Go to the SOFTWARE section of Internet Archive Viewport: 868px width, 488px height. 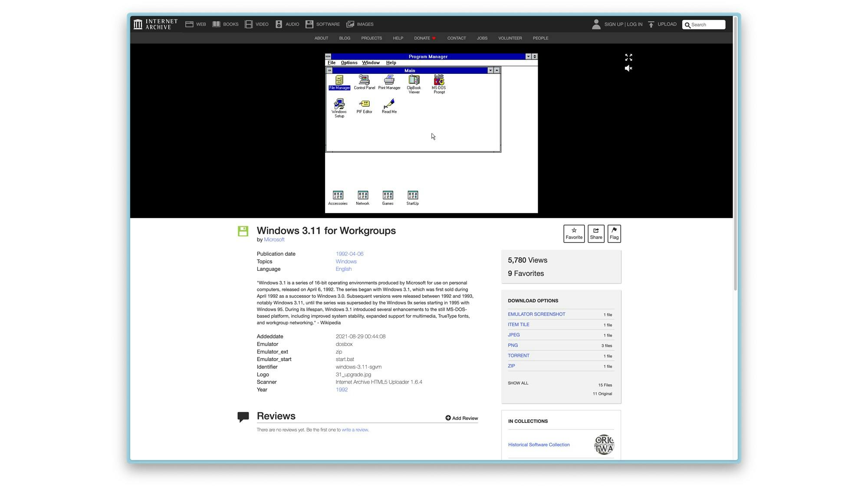click(323, 24)
